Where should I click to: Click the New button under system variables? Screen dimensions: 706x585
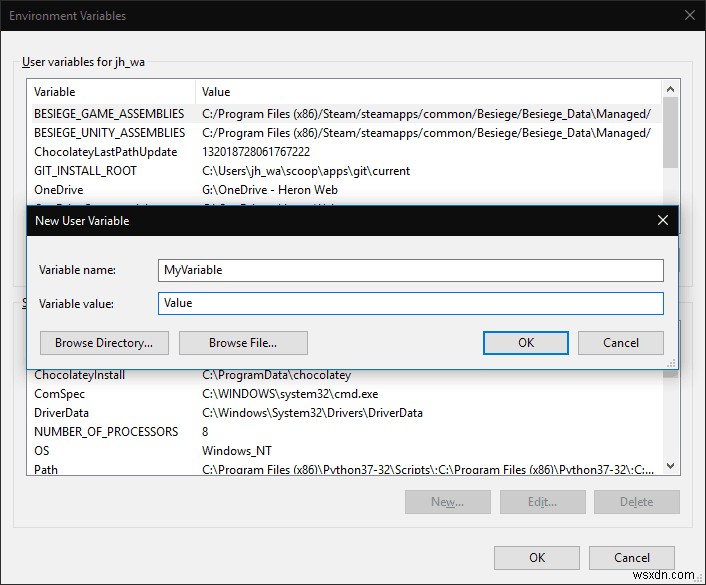[448, 502]
